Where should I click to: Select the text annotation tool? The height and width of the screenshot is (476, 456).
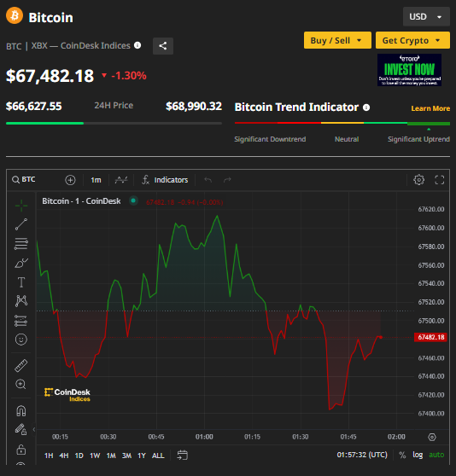pos(21,282)
